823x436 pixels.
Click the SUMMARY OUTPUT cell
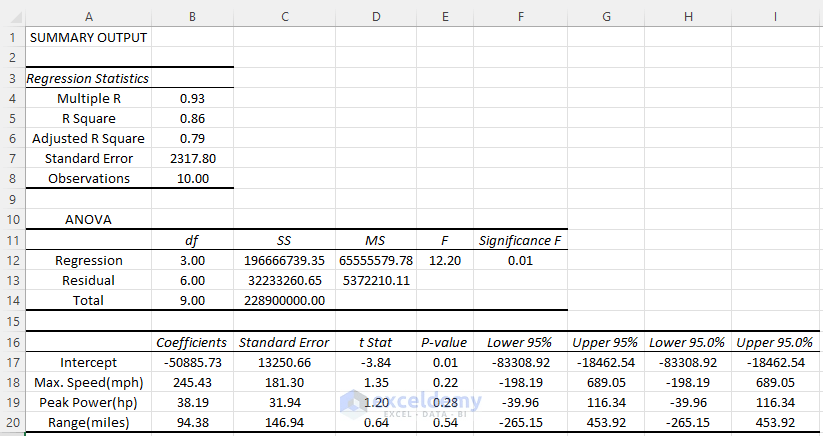(89, 38)
